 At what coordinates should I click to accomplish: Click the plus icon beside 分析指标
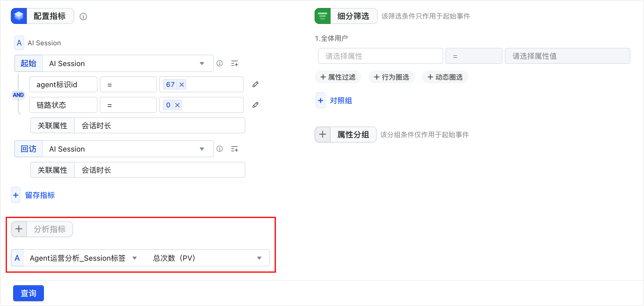click(x=19, y=229)
